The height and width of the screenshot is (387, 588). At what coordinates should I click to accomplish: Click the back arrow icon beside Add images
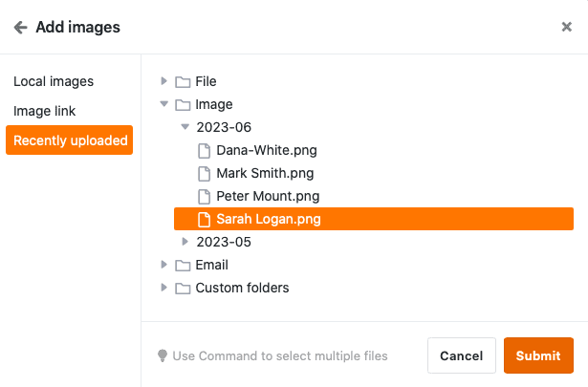[21, 28]
